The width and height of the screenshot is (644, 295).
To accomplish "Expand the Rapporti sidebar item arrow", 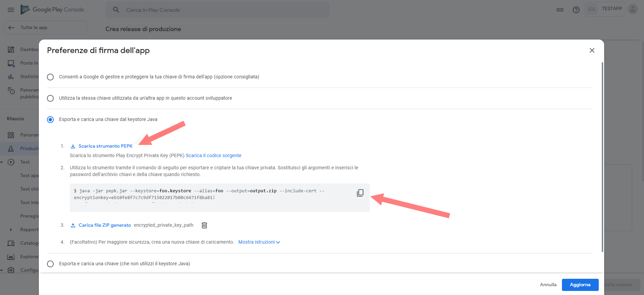I will 11,230.
